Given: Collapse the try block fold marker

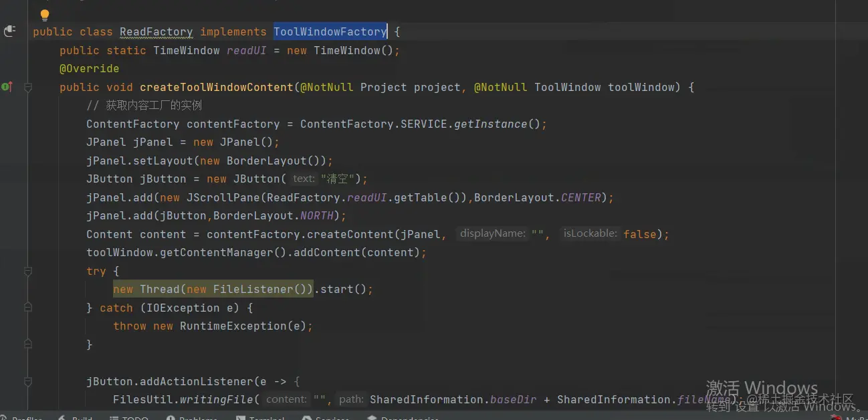Looking at the screenshot, I should click(x=28, y=271).
